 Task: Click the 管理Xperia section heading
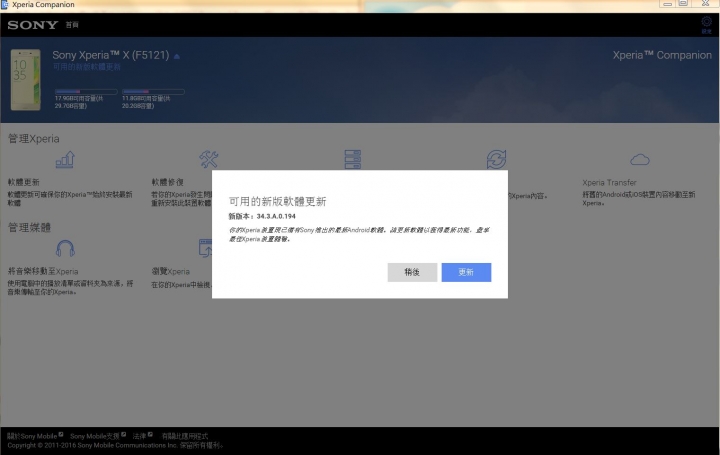34,139
